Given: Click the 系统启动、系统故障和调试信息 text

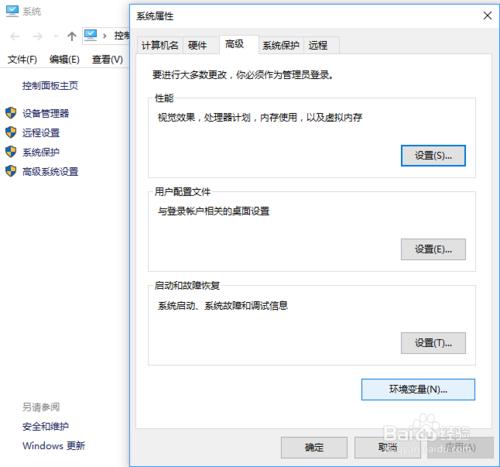Looking at the screenshot, I should click(x=222, y=305).
